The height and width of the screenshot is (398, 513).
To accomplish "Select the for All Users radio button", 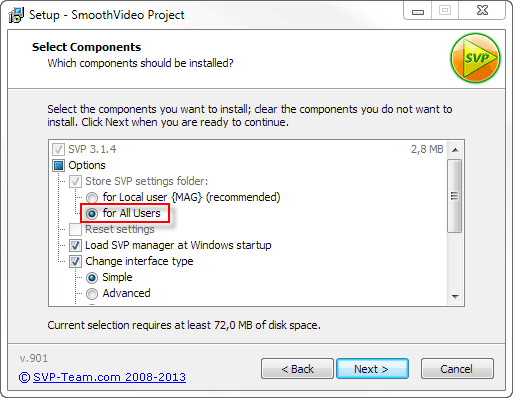I will (x=92, y=213).
